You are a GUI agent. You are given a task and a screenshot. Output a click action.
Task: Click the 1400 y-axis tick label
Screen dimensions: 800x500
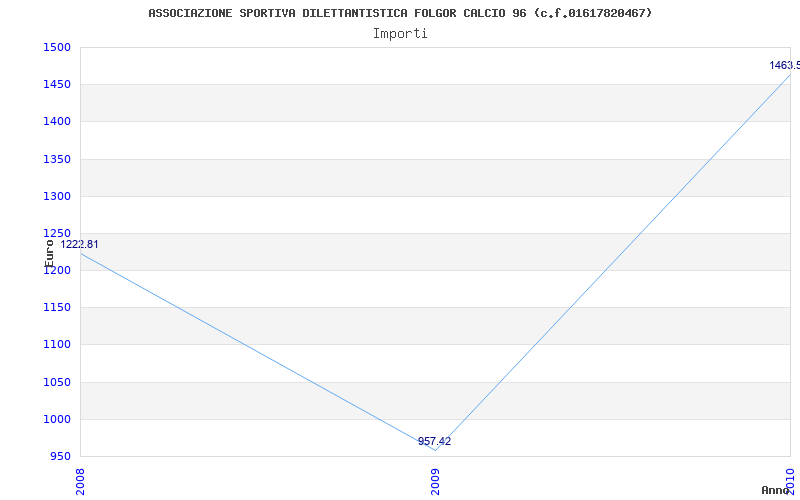[57, 121]
